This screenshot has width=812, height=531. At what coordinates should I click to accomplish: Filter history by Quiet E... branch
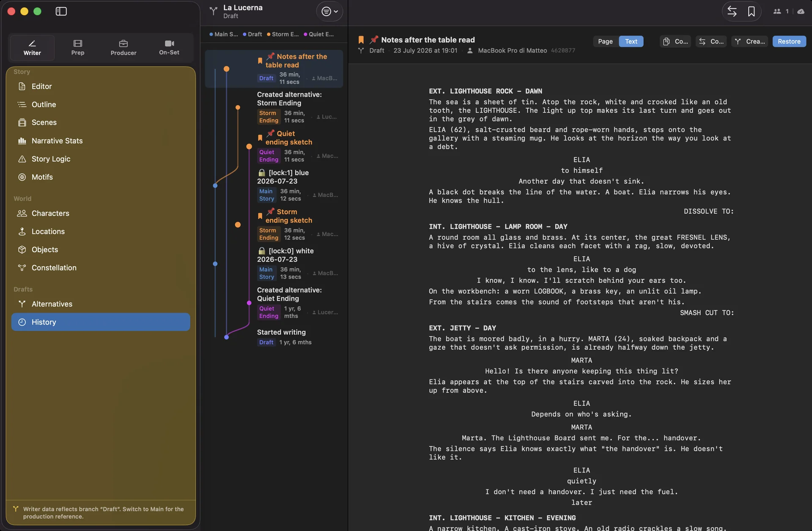318,34
